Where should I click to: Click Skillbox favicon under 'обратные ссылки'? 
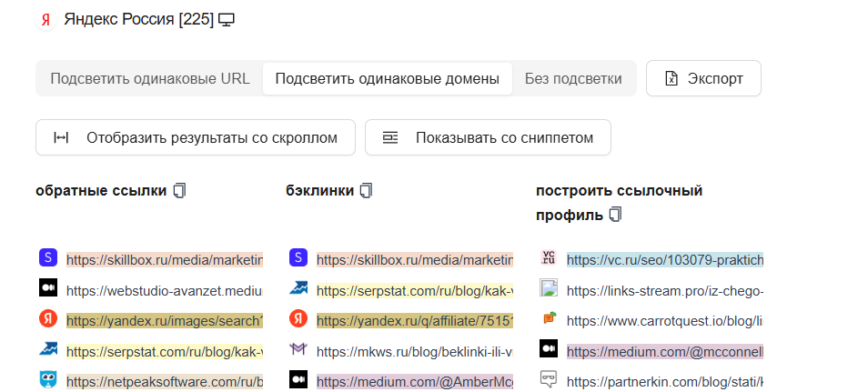point(48,258)
